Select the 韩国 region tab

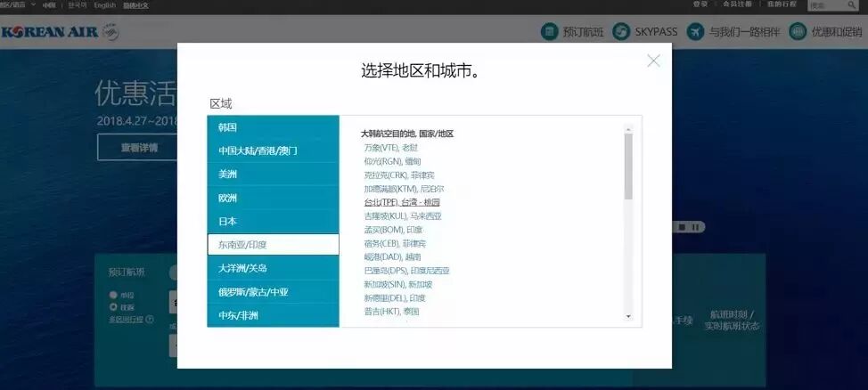pyautogui.click(x=273, y=127)
